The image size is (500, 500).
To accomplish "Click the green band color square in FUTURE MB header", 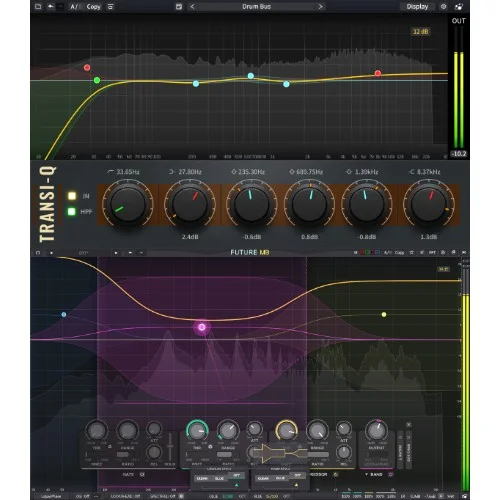I will point(367,253).
